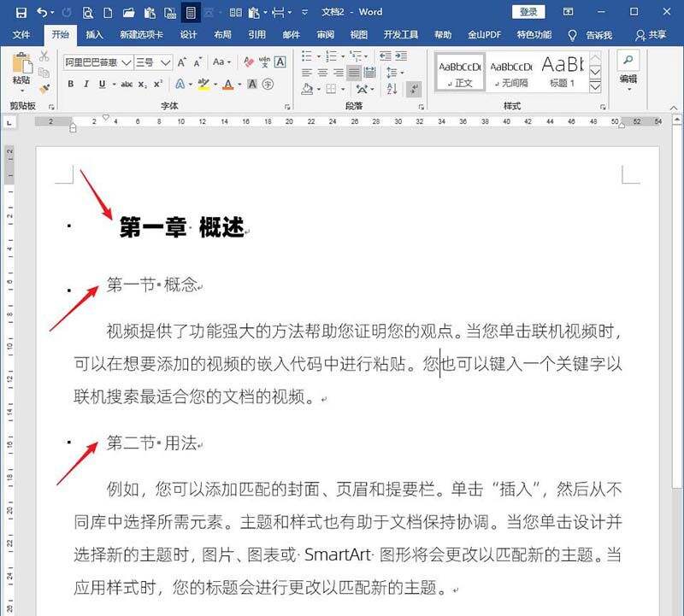Switch to the 设计 tab
This screenshot has height=616, width=684.
[188, 35]
